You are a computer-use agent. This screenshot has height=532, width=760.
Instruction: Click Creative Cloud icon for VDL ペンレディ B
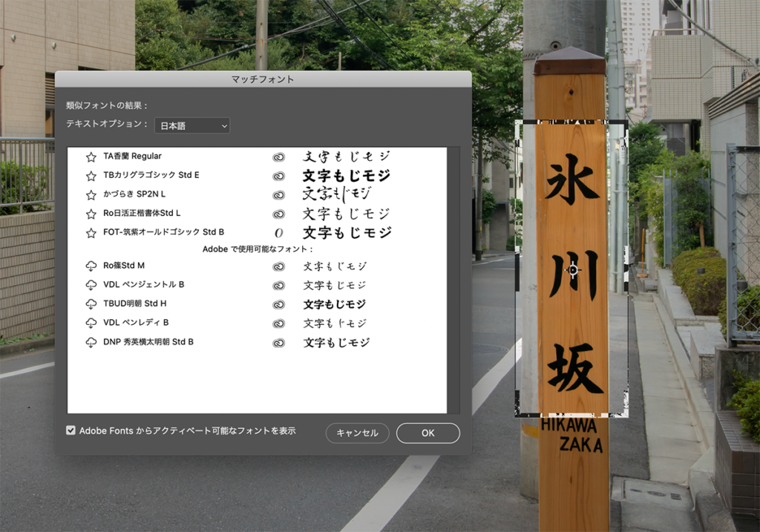tap(279, 324)
